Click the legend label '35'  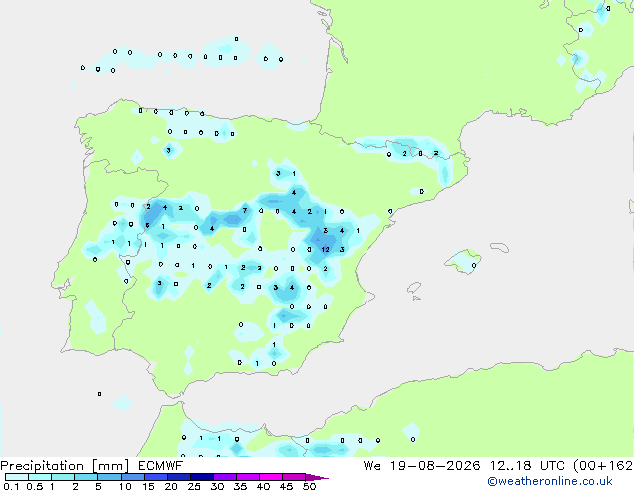(240, 486)
